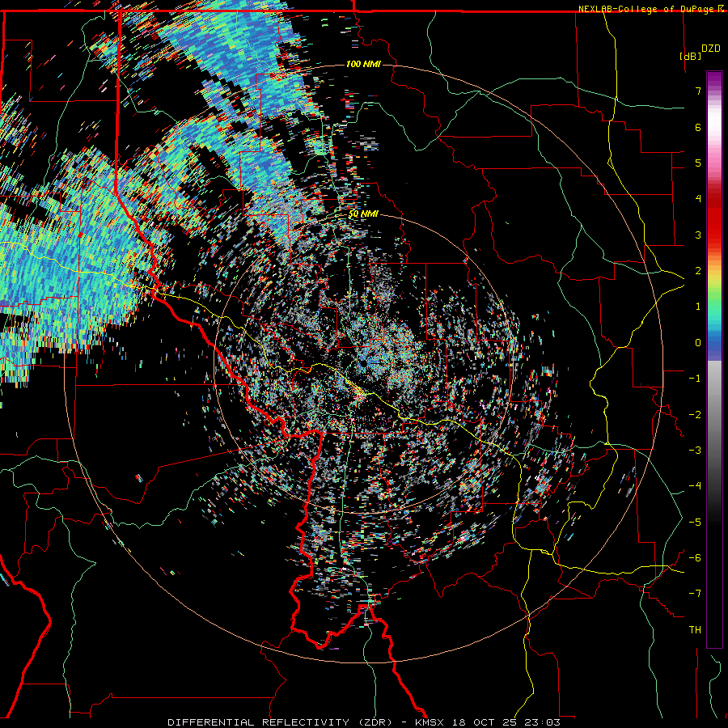
Task: Click the -6 value on the dB scale
Action: [x=695, y=558]
